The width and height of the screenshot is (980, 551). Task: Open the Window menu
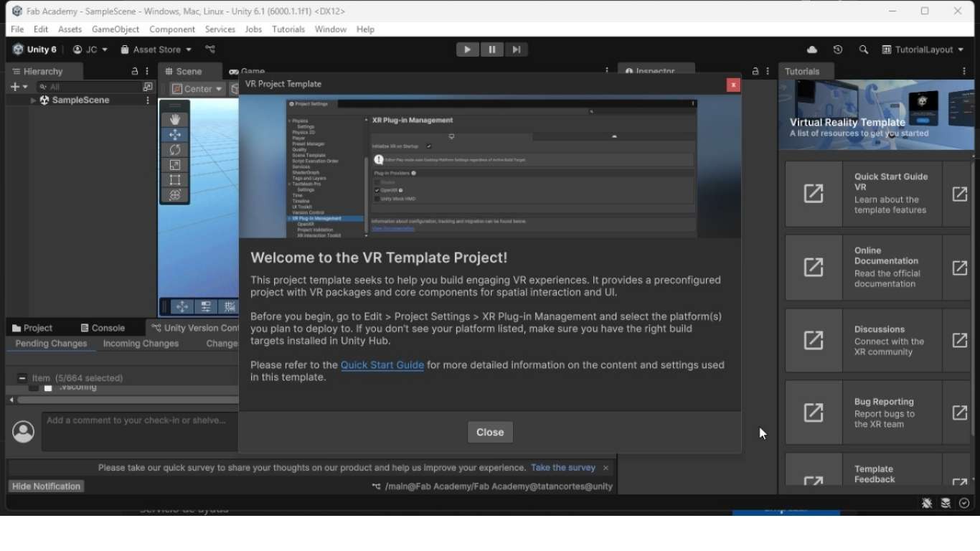tap(331, 29)
